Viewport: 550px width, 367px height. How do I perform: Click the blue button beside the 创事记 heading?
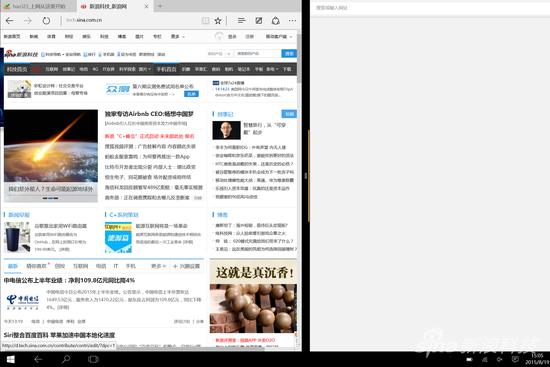tap(289, 114)
